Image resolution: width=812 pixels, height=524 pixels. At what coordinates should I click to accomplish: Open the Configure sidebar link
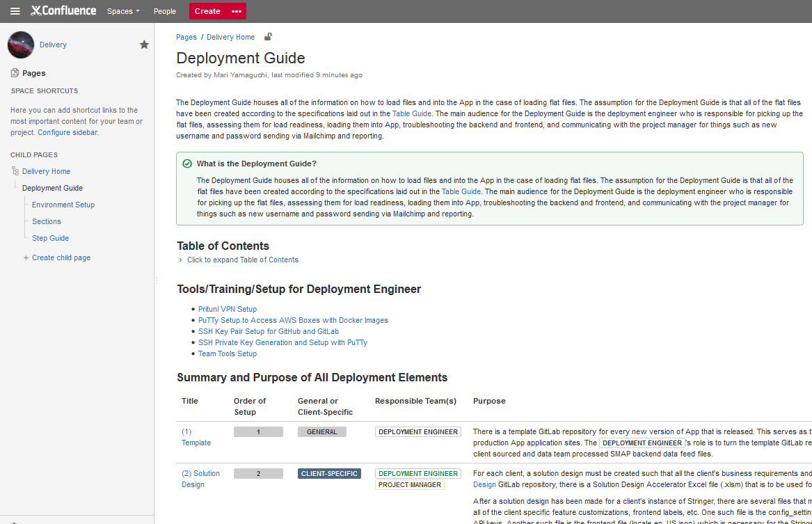pos(67,132)
